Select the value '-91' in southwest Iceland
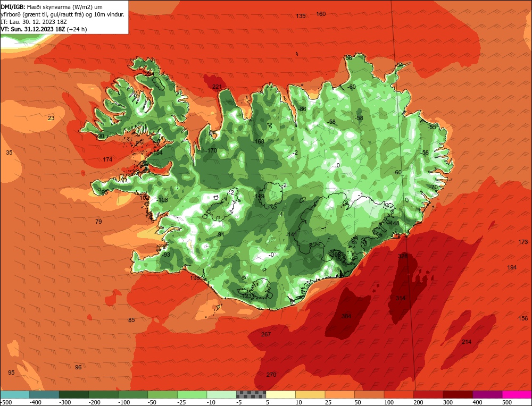This screenshot has height=406, width=532. point(220,234)
